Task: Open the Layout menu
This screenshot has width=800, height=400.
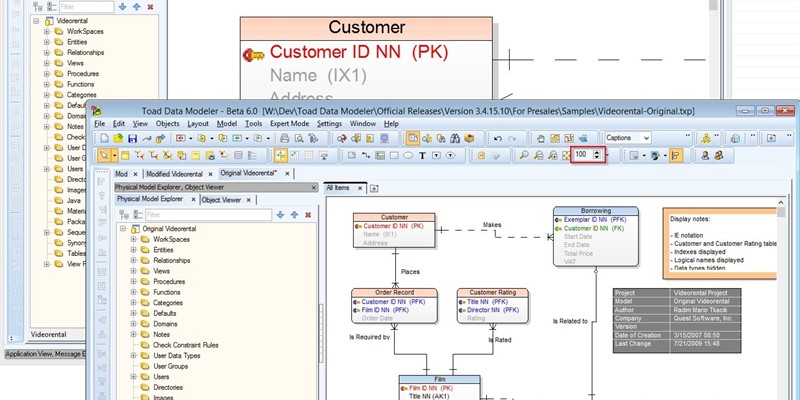Action: tap(198, 123)
